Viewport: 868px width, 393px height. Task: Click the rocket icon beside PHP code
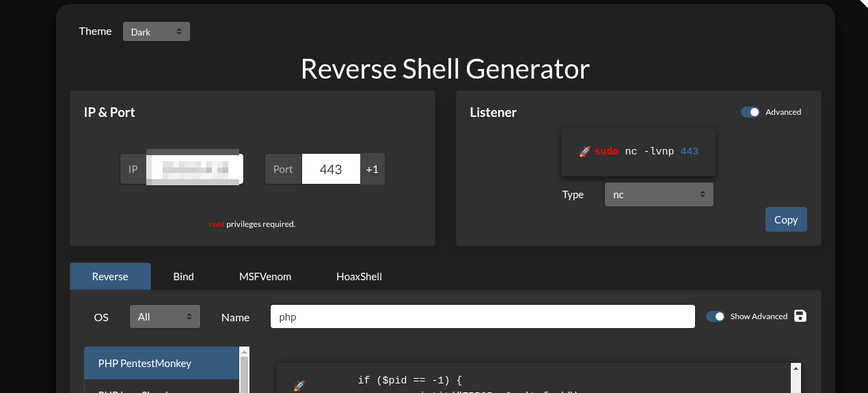click(299, 386)
